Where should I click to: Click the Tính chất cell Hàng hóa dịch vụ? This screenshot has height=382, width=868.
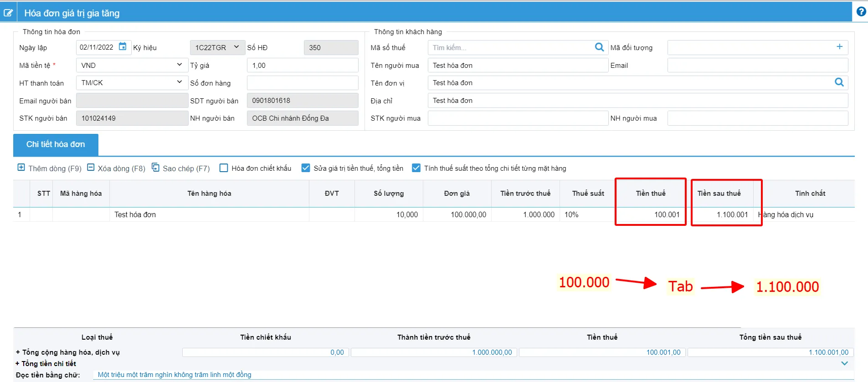coord(804,214)
